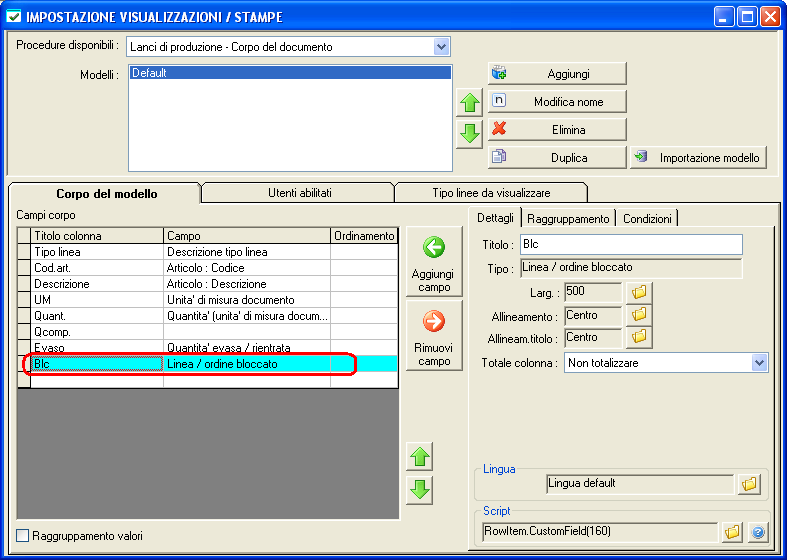This screenshot has width=787, height=560.
Task: Switch to Tipo linee da visualizzare tab
Action: click(x=491, y=193)
